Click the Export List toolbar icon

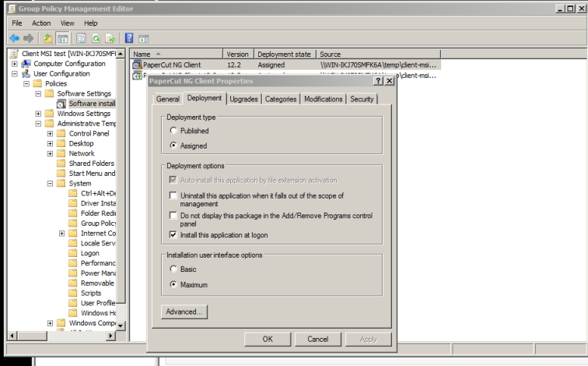point(110,38)
